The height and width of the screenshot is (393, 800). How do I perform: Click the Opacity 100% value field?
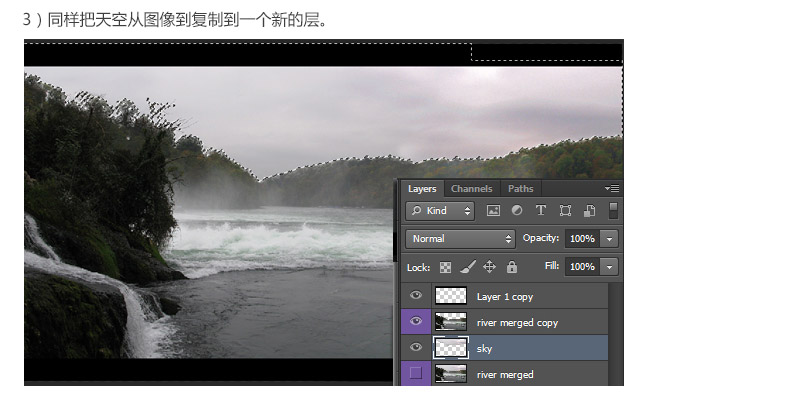pos(583,239)
